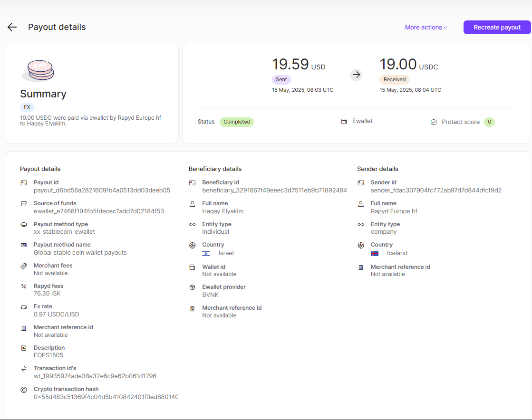The height and width of the screenshot is (420, 532).
Task: Click the Ewallet provider cube icon
Action: point(193,287)
